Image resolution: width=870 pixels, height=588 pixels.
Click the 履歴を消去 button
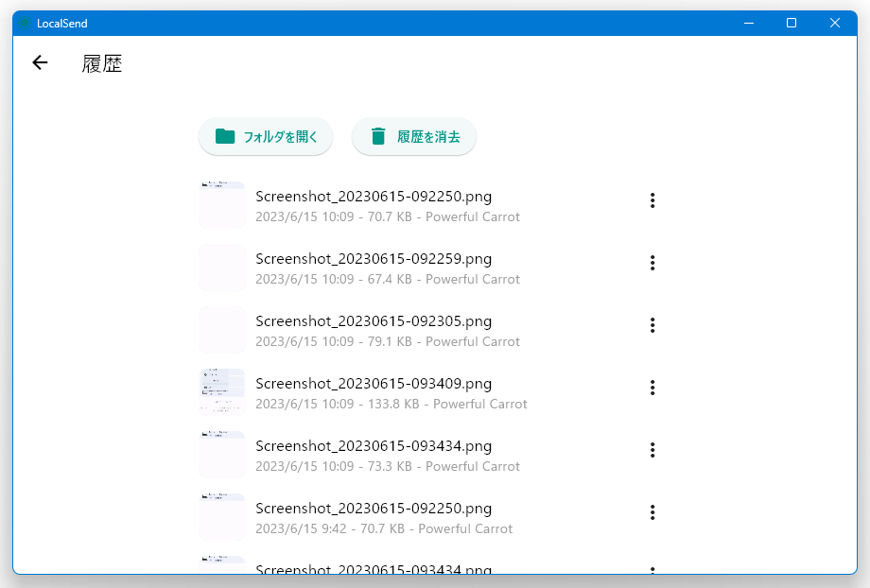(x=414, y=136)
